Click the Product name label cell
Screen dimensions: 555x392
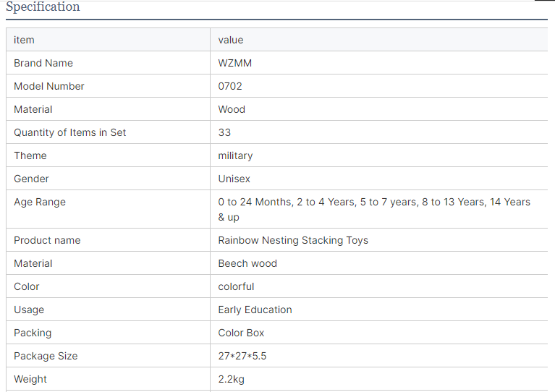pyautogui.click(x=108, y=240)
